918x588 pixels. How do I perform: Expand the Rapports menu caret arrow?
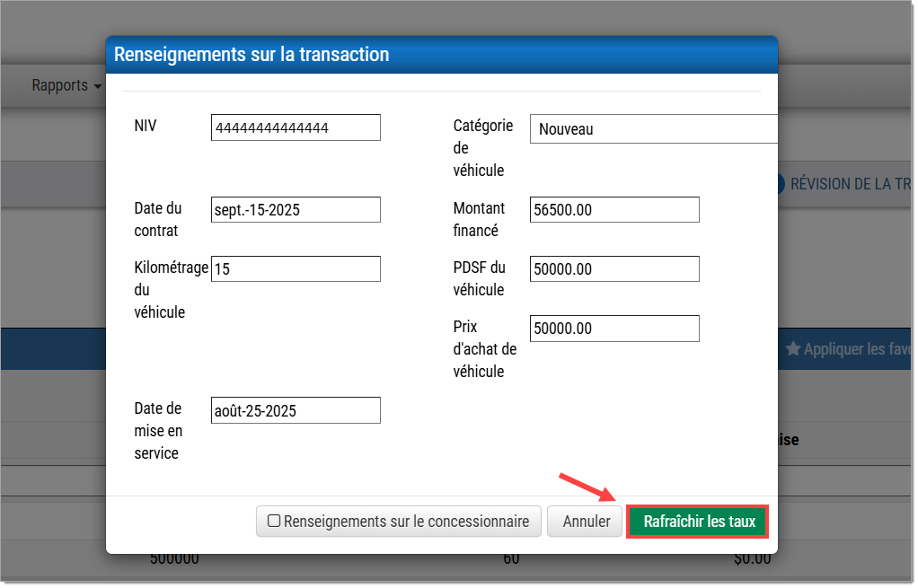(x=97, y=86)
